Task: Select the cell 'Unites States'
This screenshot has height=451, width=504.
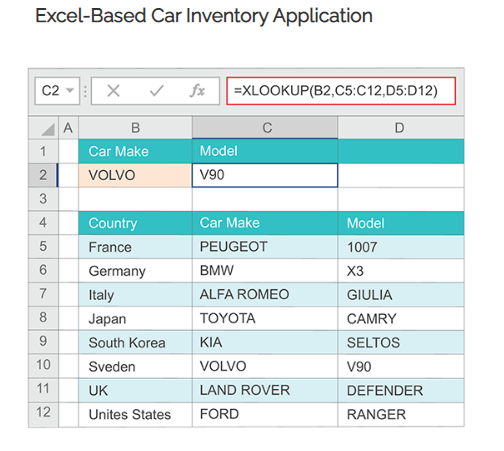Action: coord(135,414)
